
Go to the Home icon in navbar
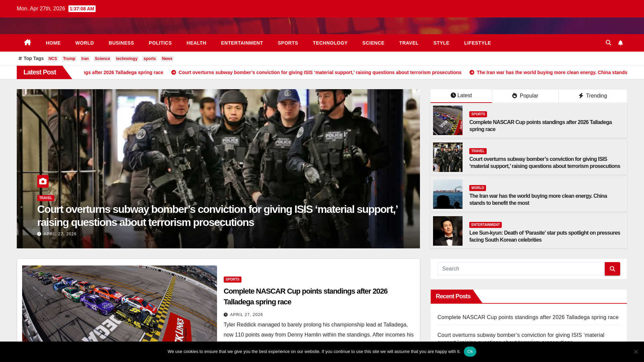[x=28, y=43]
